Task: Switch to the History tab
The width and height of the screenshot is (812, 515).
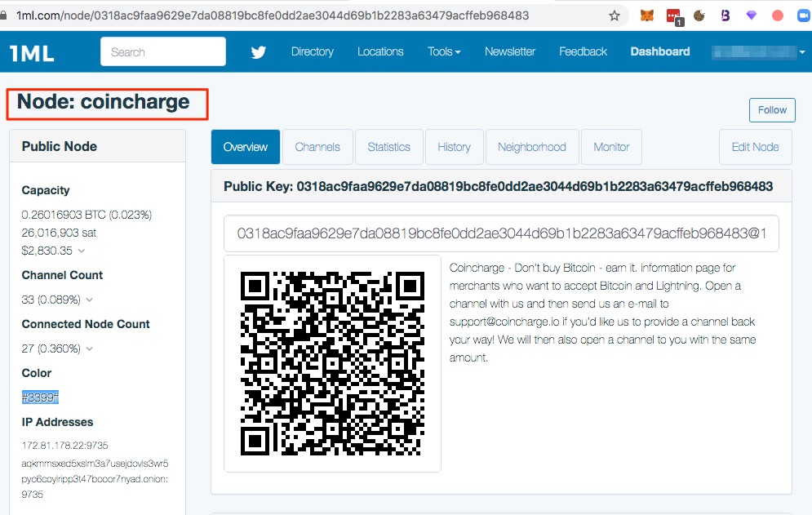Action: pos(455,147)
